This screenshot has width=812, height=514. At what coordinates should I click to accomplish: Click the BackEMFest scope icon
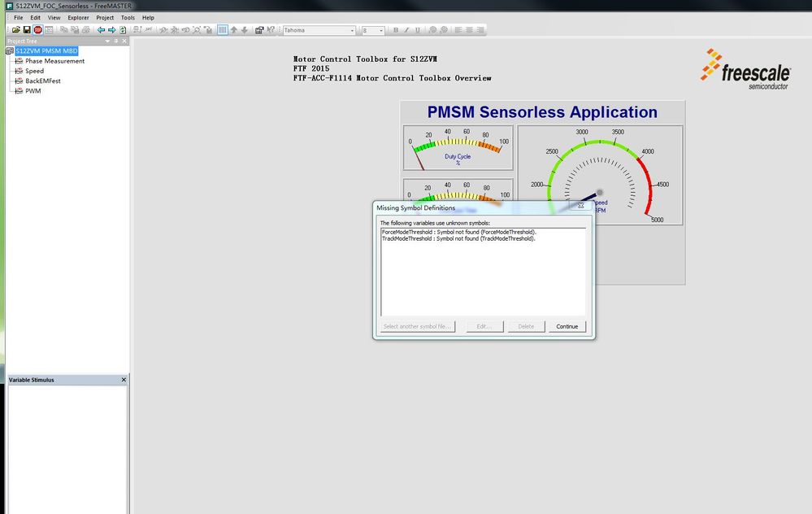20,81
